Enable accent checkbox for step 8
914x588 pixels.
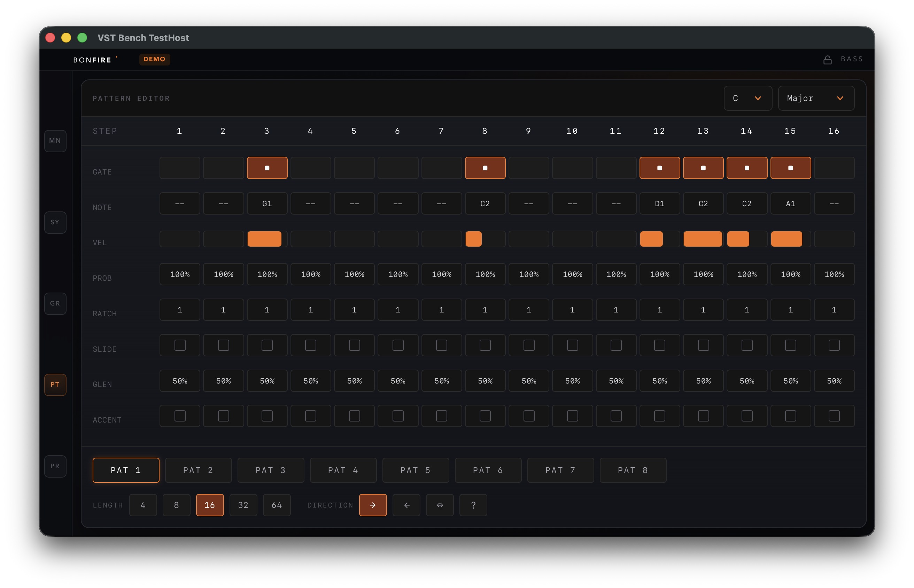pyautogui.click(x=485, y=416)
